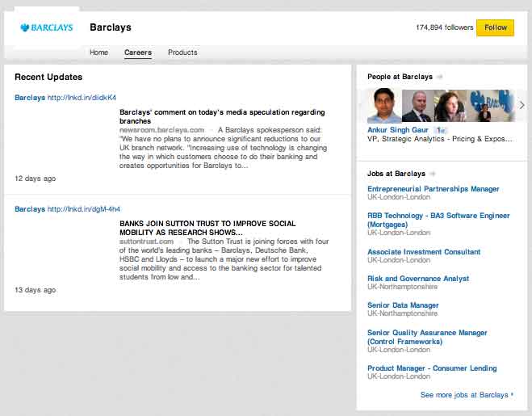The image size is (532, 416).
Task: Click the People at Barclays heading
Action: (400, 77)
